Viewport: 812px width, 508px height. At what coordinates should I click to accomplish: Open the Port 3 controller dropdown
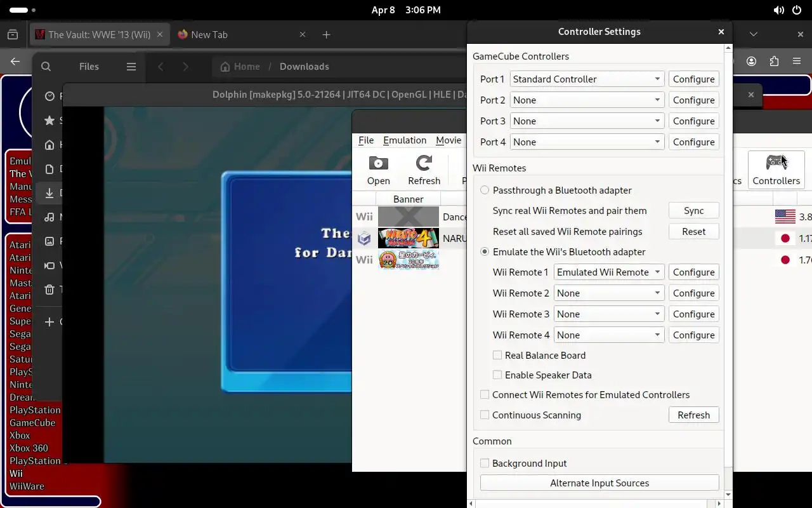coord(587,121)
